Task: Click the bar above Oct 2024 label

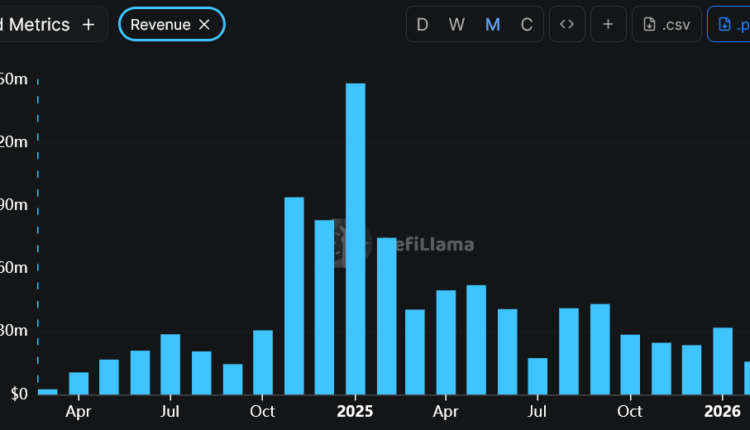Action: coord(263,361)
